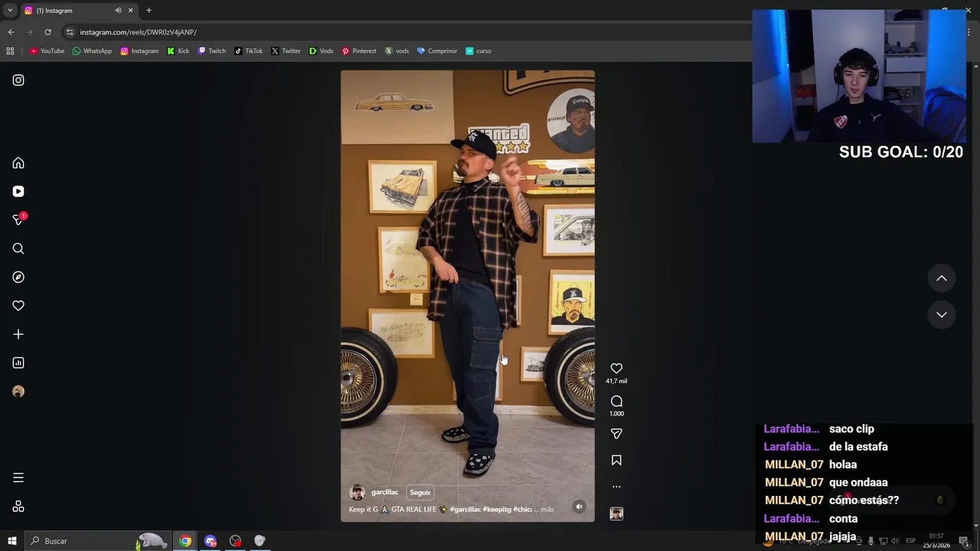The image size is (980, 551).
Task: Toggle the reel sound speaker button
Action: tap(579, 507)
